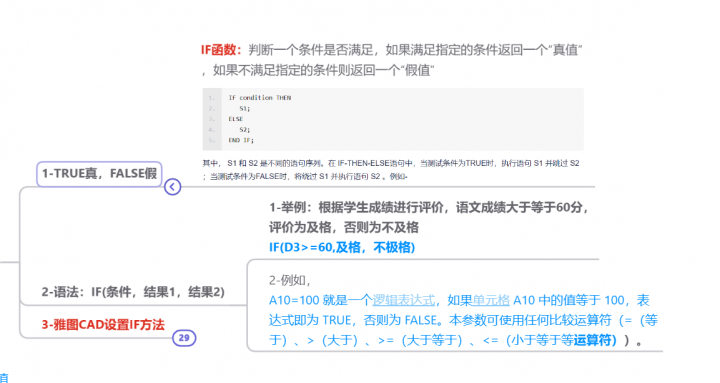Click the text 评价为及格，否则为不及格
The width and height of the screenshot is (720, 383).
(x=344, y=227)
